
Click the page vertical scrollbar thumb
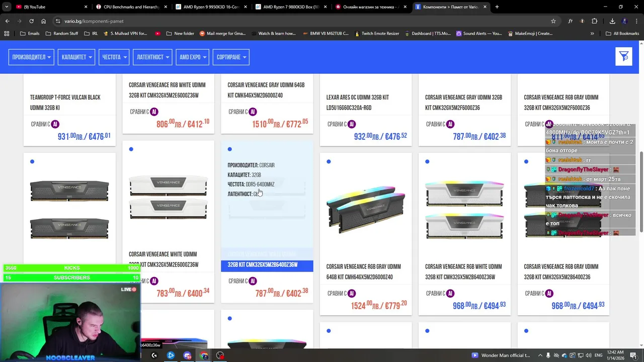click(x=640, y=191)
